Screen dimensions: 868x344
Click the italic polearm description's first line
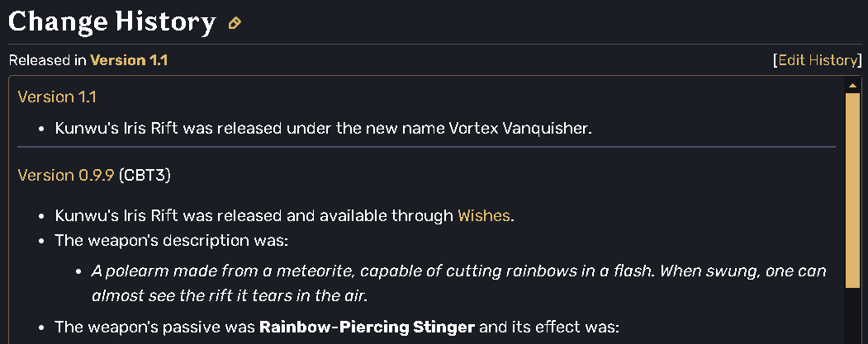(x=458, y=271)
